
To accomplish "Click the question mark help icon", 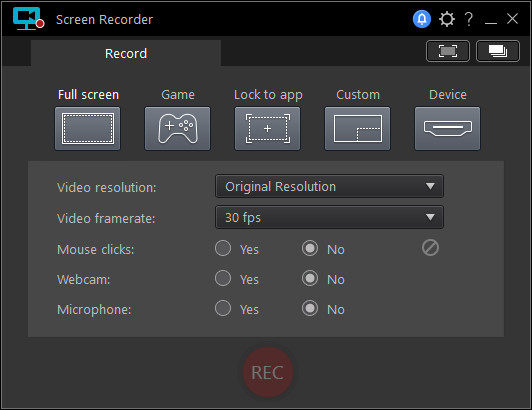I will pos(469,19).
